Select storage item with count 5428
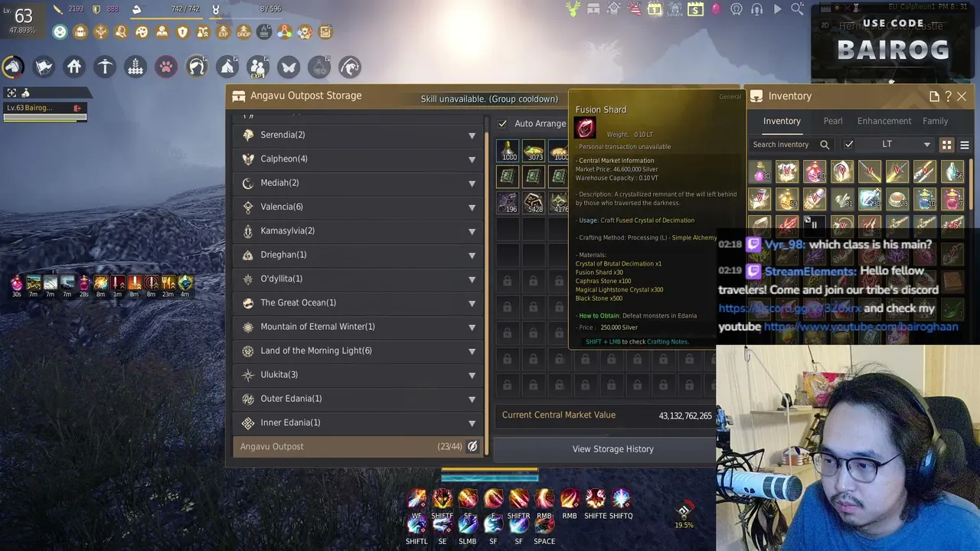 [534, 203]
